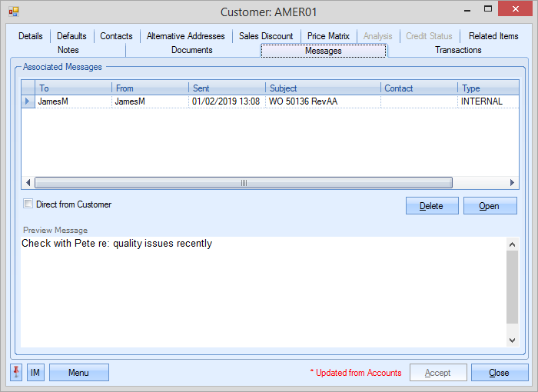Go to the Transactions tab
This screenshot has height=392, width=538.
tap(458, 50)
